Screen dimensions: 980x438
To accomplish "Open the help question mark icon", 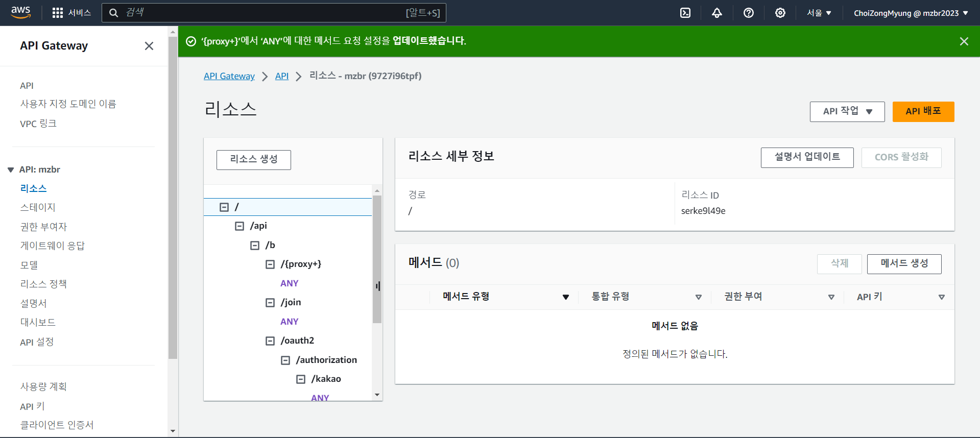I will [x=749, y=13].
